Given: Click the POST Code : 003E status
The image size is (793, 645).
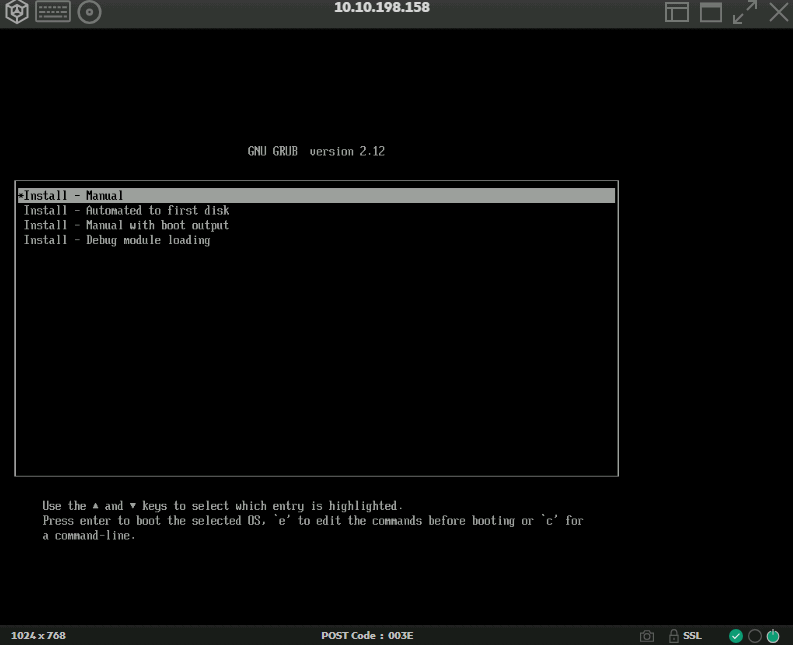Looking at the screenshot, I should coord(367,636).
